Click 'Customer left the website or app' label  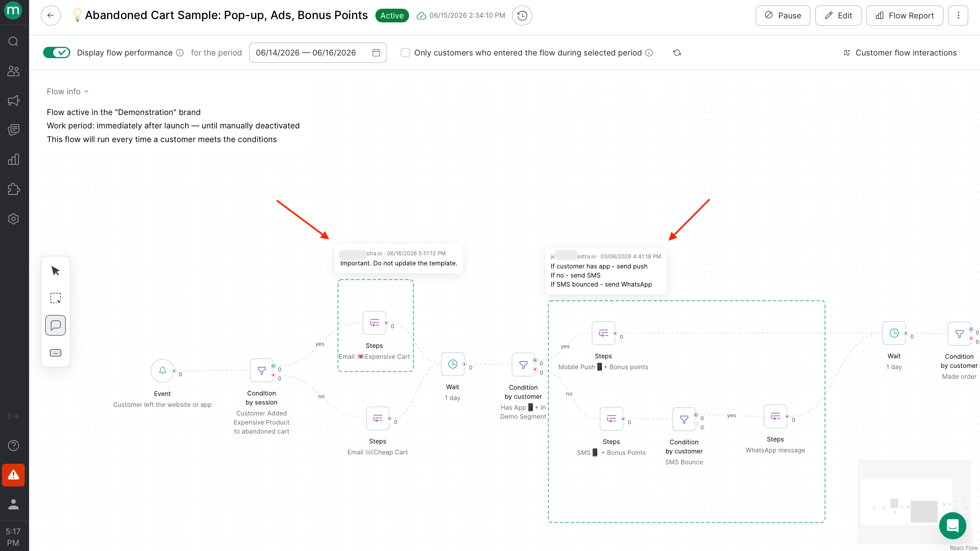point(162,405)
